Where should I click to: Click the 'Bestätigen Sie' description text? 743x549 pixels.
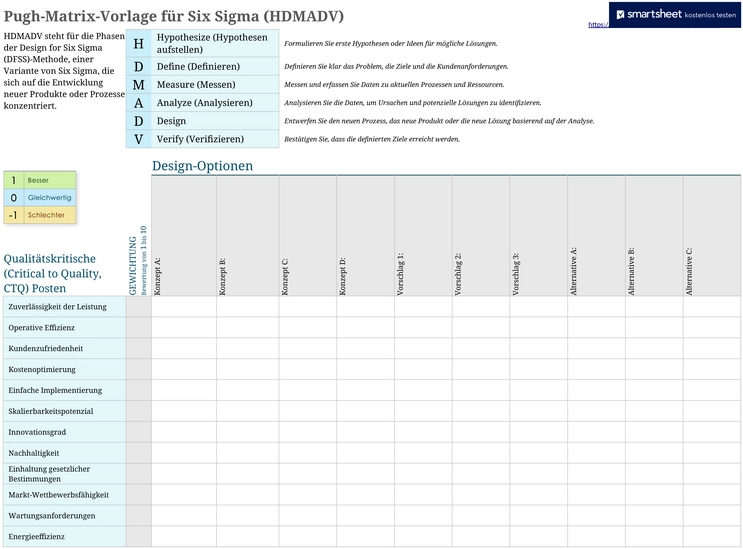[x=372, y=139]
